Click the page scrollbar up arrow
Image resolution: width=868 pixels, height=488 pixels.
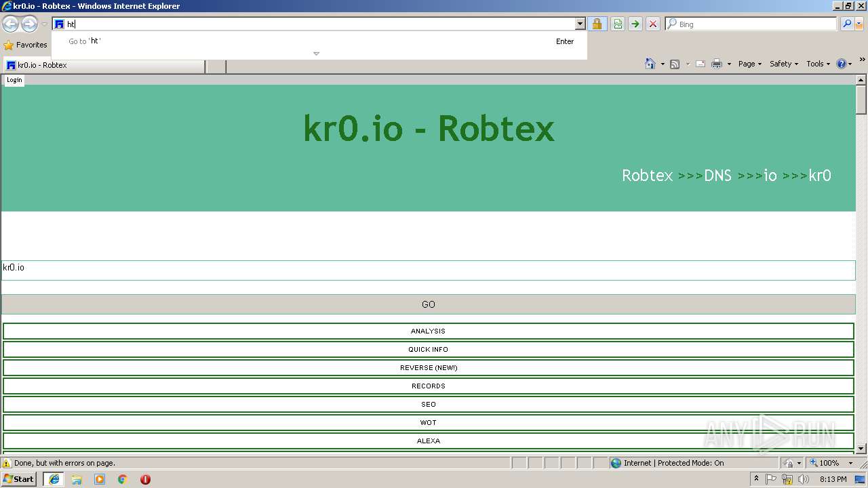pos(861,80)
